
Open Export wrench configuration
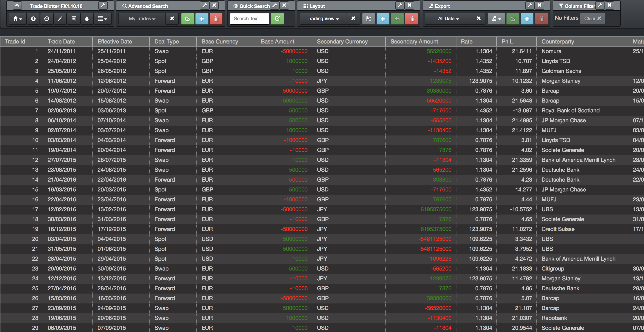click(530, 5)
